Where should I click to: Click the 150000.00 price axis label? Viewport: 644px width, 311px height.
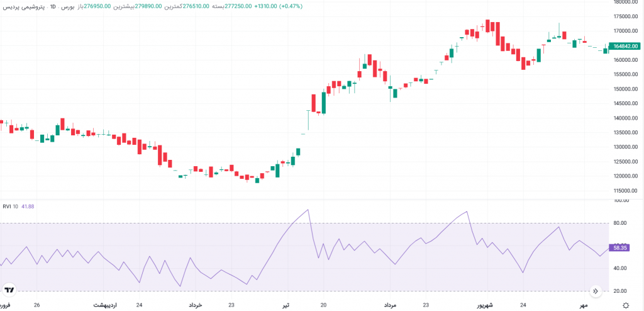tap(625, 89)
